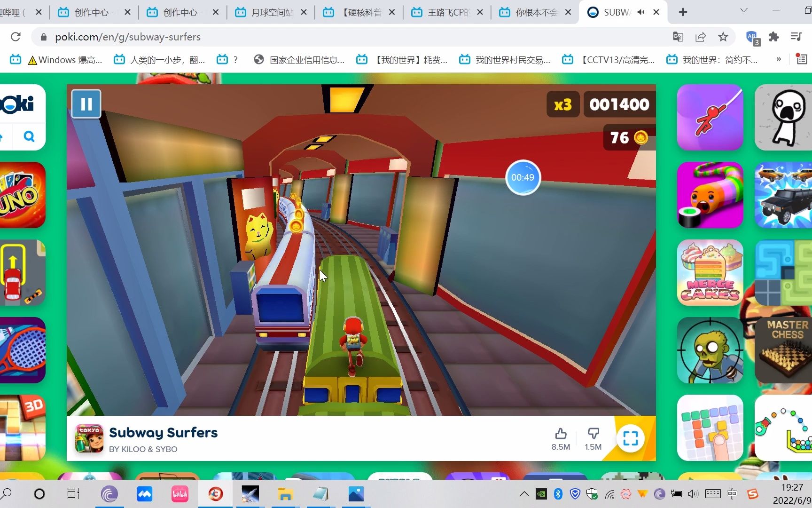Screen dimensions: 812x508
Task: Open the red stickman swing game thumbnail
Action: 710,117
